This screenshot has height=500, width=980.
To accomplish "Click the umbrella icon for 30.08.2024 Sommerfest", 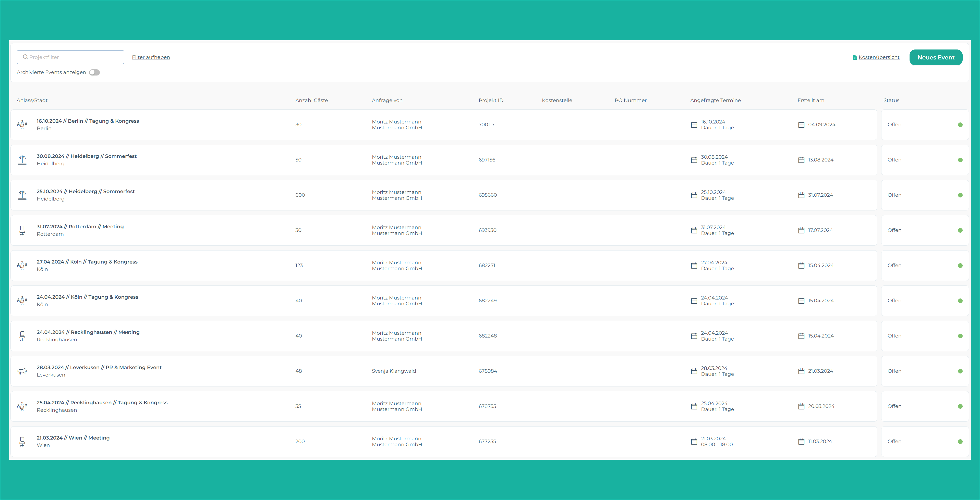I will pyautogui.click(x=22, y=160).
